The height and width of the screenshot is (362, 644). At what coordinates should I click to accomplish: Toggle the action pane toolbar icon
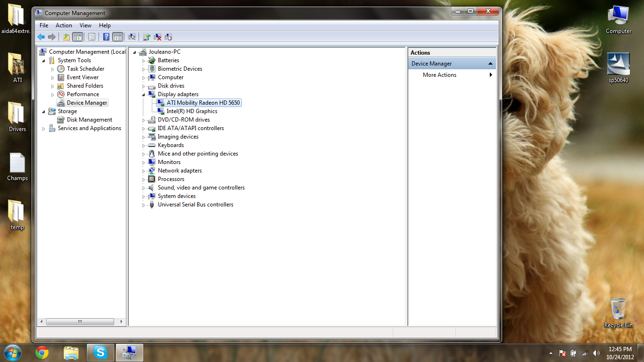[117, 37]
